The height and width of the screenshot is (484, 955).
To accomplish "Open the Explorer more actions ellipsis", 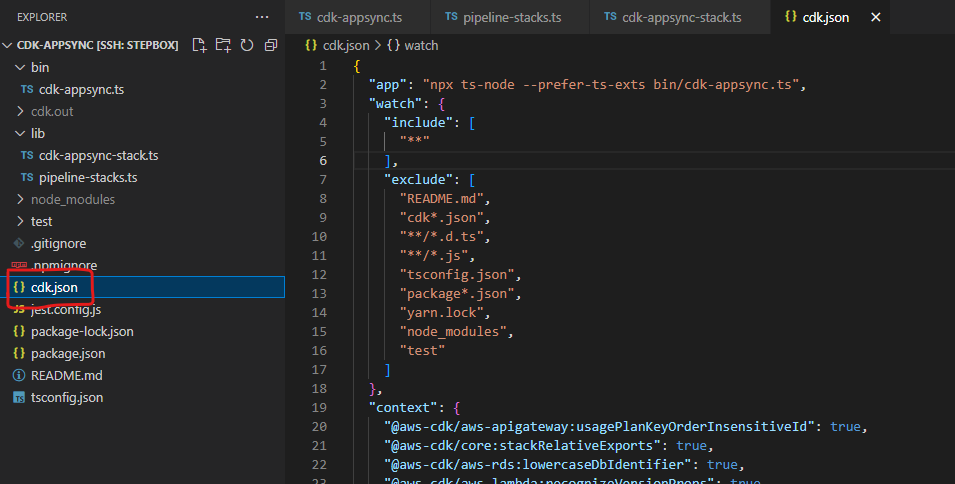I will pos(262,17).
